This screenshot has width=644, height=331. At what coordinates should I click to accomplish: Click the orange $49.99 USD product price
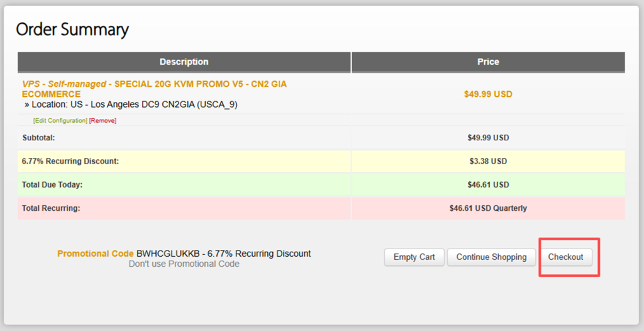pyautogui.click(x=488, y=94)
